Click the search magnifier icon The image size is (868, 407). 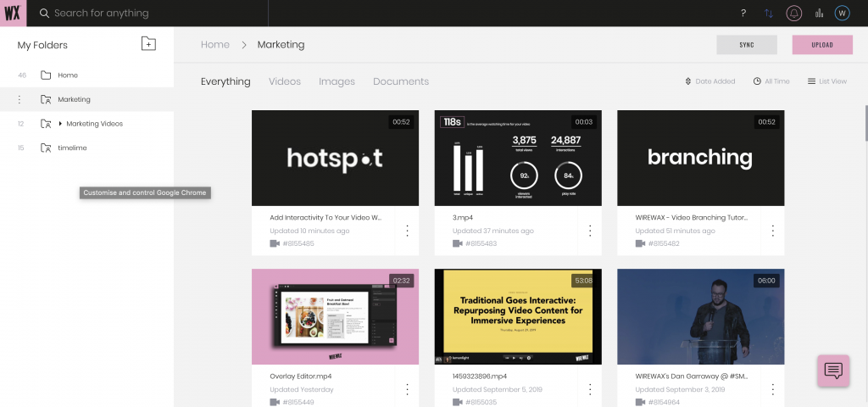(44, 14)
